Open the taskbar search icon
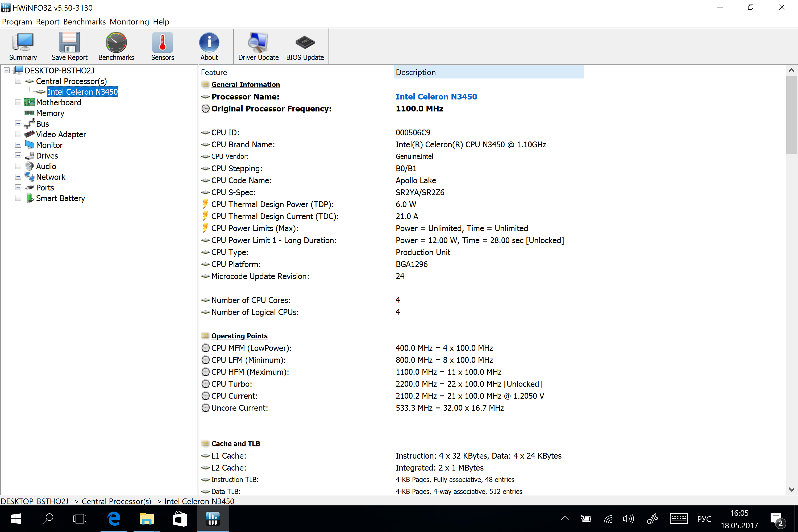798x532 pixels. (x=48, y=518)
